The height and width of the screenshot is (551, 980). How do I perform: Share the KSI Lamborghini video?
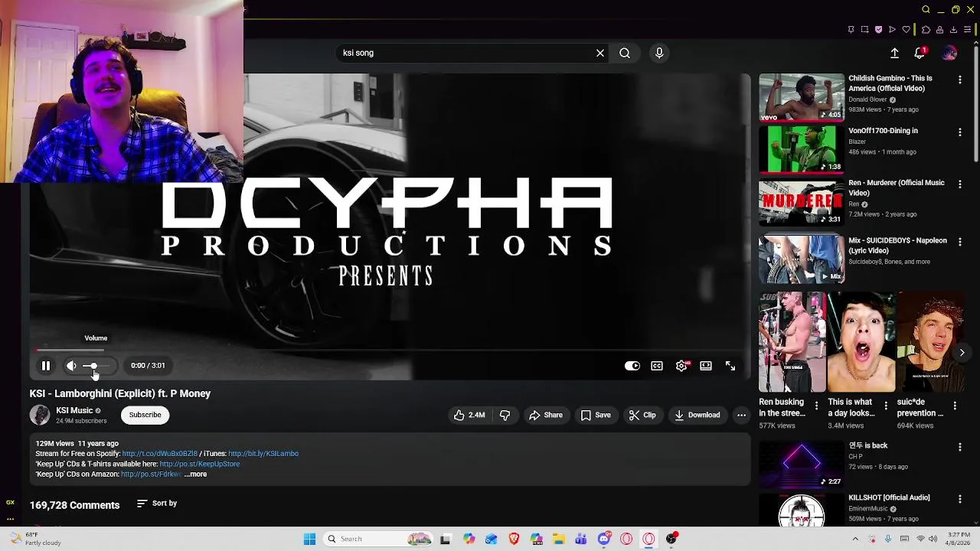coord(546,415)
